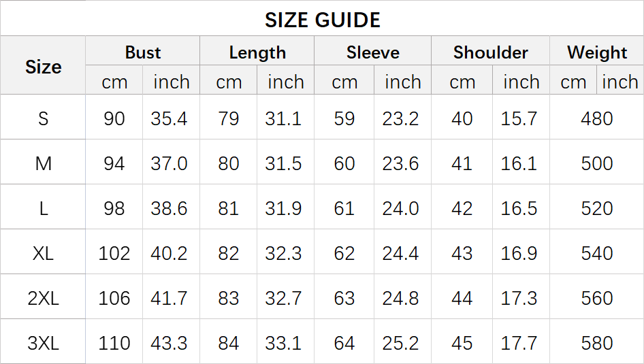Select the Shoulder column header
The width and height of the screenshot is (644, 364).
click(491, 52)
